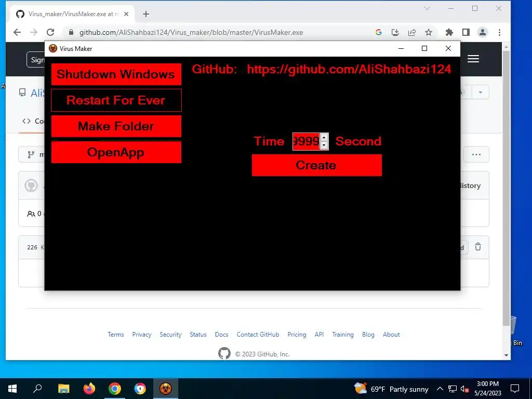Open Chrome tab search chevron
Viewport: 532px width, 399px height.
pos(427,8)
